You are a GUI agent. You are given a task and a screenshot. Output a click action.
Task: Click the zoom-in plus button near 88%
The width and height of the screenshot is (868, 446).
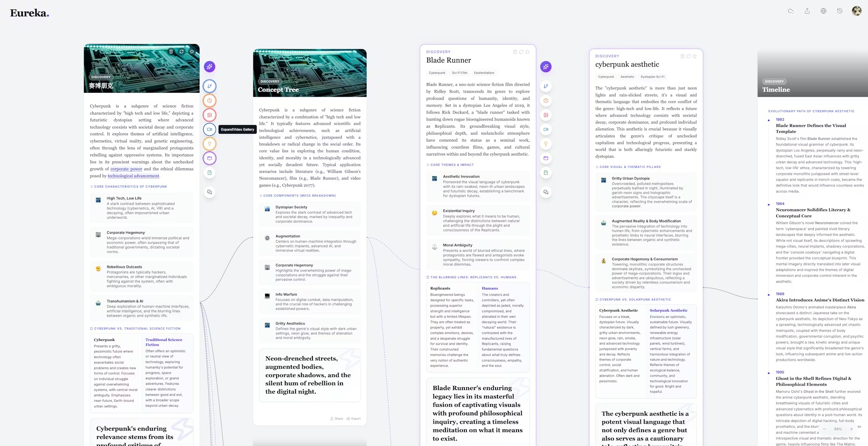(852, 429)
